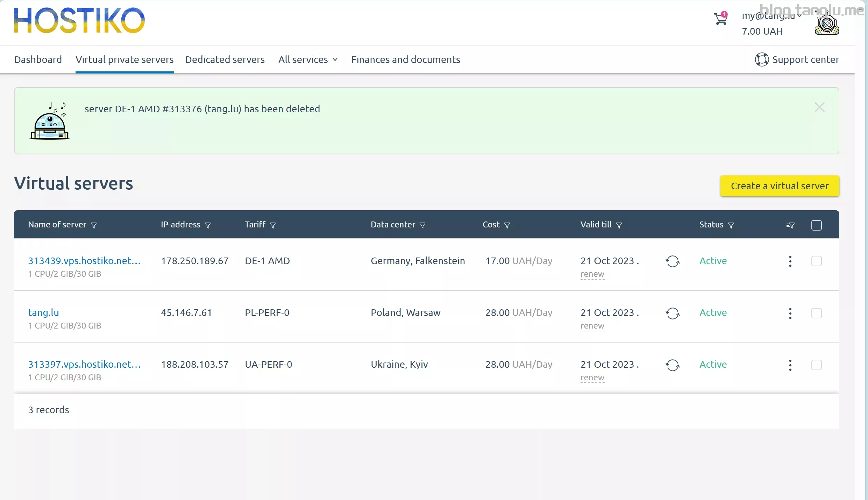This screenshot has height=500, width=868.
Task: Select checkbox for tang.lu server row
Action: click(x=817, y=313)
